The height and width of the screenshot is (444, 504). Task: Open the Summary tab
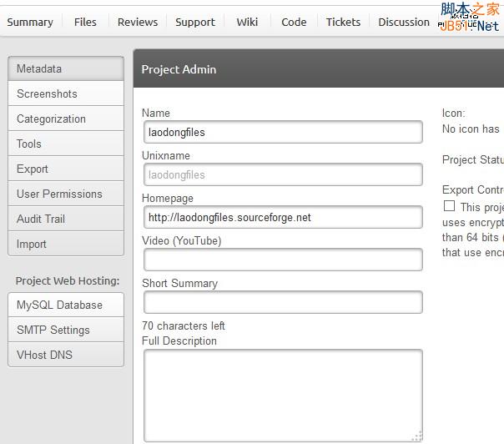30,23
